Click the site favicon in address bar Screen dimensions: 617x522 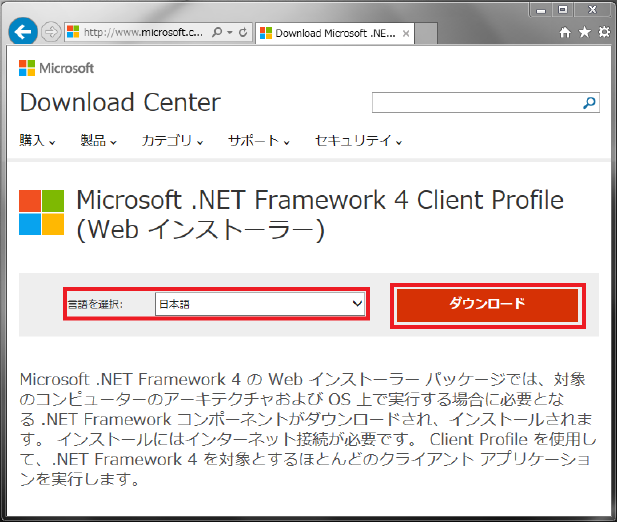pyautogui.click(x=73, y=32)
